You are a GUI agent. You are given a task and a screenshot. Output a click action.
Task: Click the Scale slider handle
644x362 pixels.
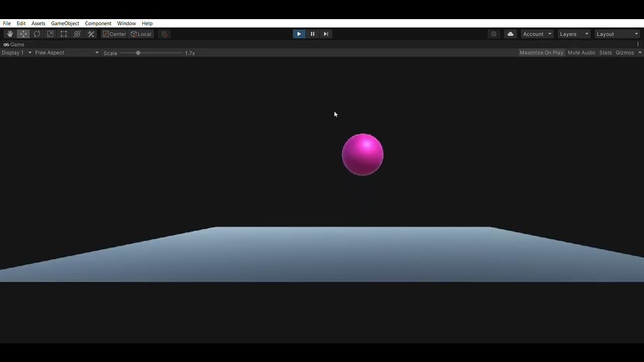[x=138, y=53]
